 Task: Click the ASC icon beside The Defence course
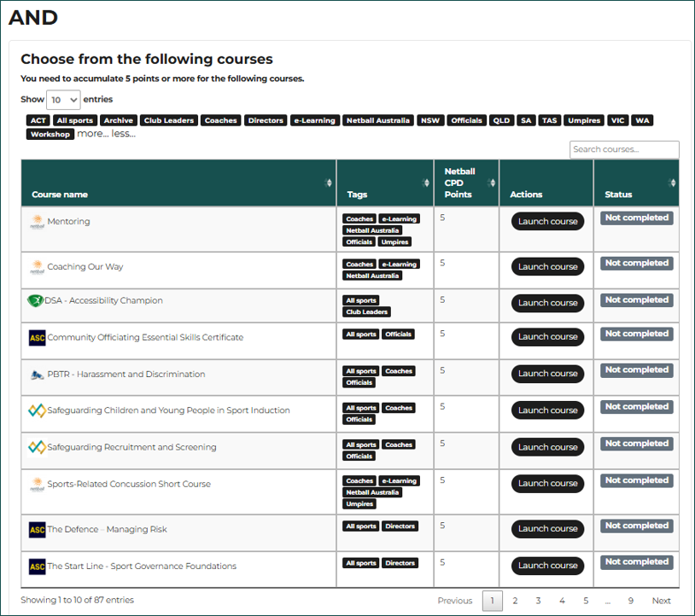(38, 530)
